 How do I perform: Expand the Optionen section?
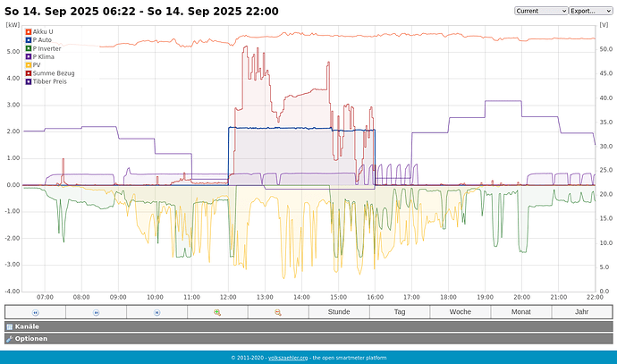tap(308, 339)
